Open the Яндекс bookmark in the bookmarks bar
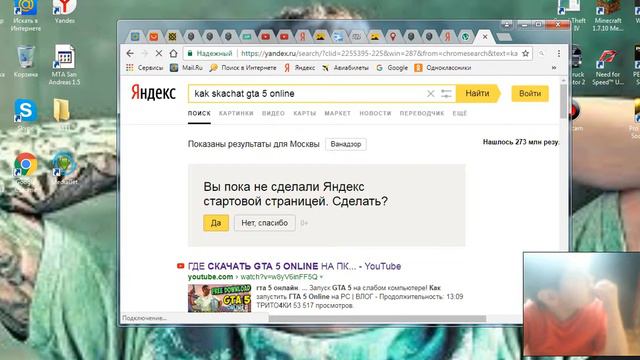Image resolution: width=640 pixels, height=360 pixels. point(300,68)
